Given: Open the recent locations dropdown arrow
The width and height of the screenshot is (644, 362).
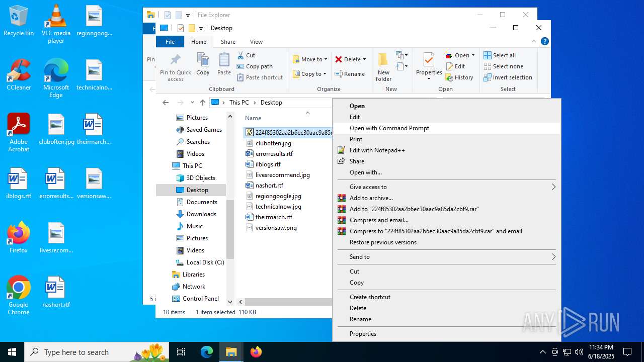Looking at the screenshot, I should tap(192, 103).
